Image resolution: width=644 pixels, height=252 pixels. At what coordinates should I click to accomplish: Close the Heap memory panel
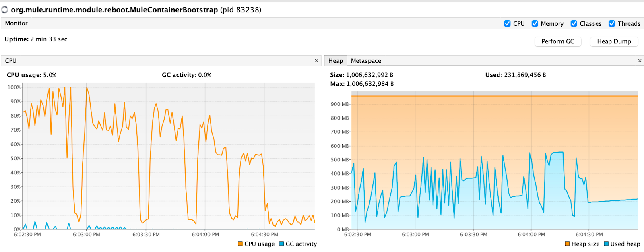coord(640,61)
